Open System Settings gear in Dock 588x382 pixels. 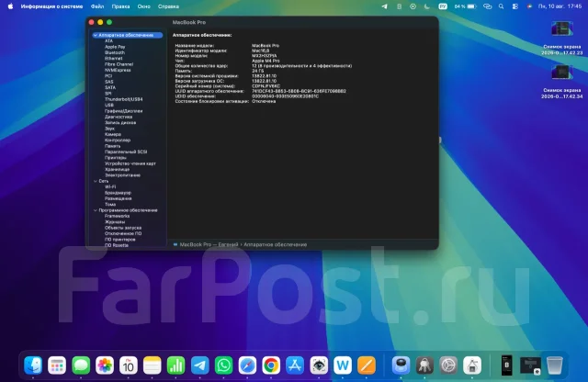click(x=448, y=365)
